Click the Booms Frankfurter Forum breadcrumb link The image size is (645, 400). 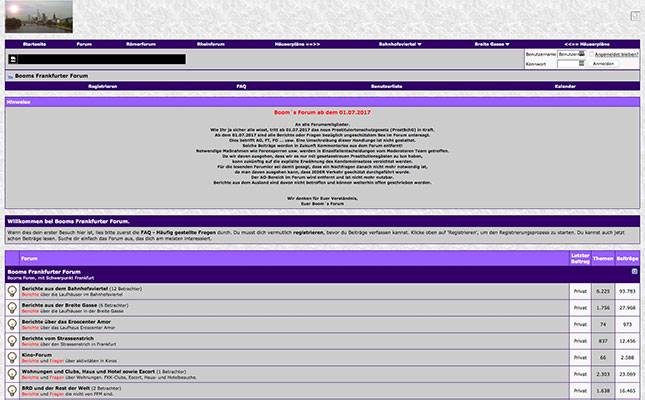51,76
